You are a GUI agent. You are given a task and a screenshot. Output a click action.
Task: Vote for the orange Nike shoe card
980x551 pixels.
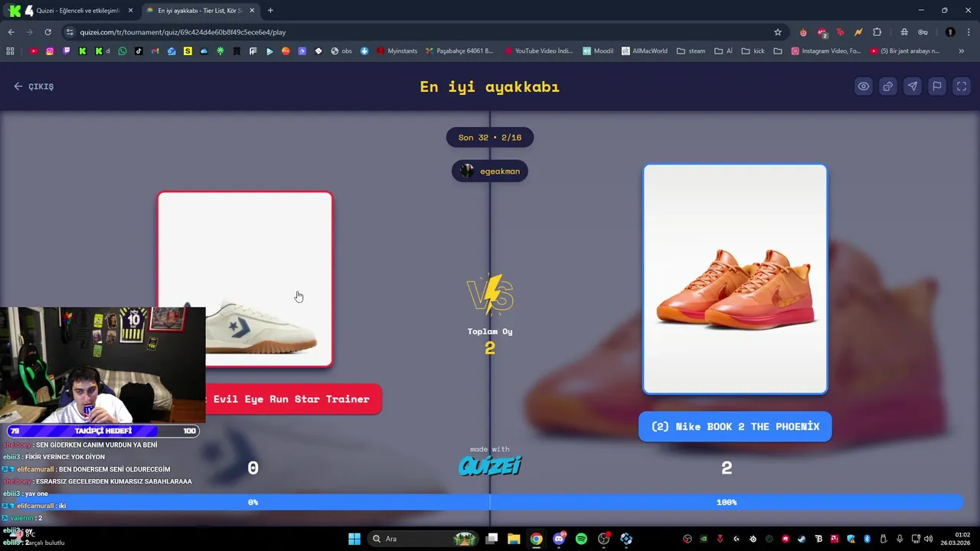coord(735,279)
